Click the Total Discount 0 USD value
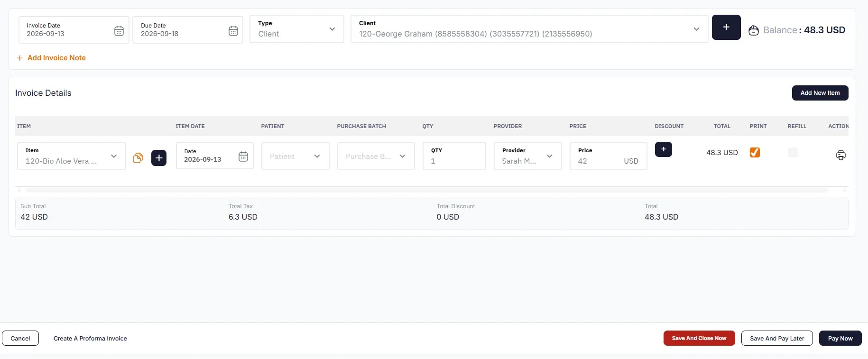Viewport: 868px width, 359px height. pos(448,217)
